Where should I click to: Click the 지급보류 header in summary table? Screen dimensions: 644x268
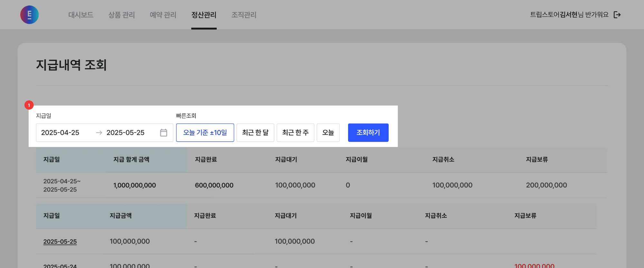coord(537,160)
